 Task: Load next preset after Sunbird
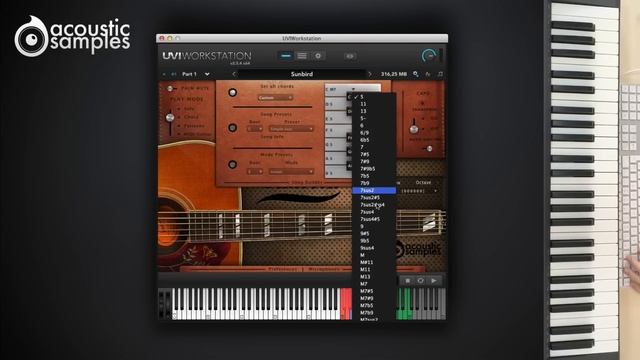coord(370,74)
